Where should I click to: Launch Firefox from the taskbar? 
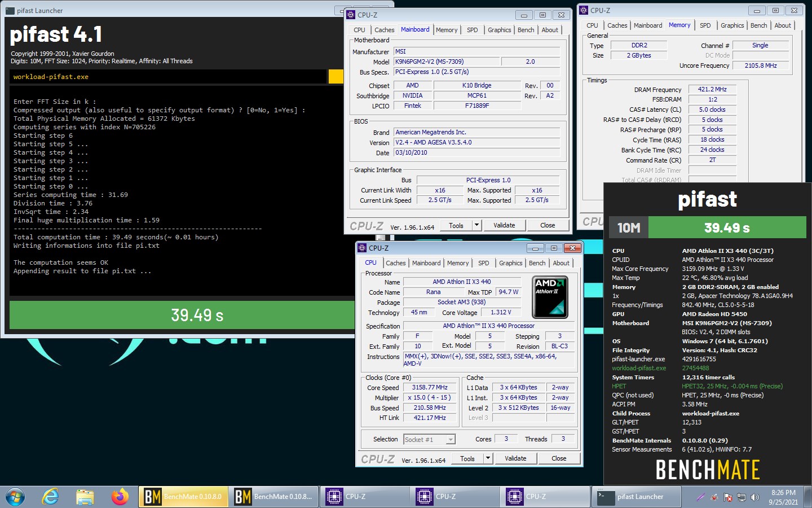click(x=120, y=497)
